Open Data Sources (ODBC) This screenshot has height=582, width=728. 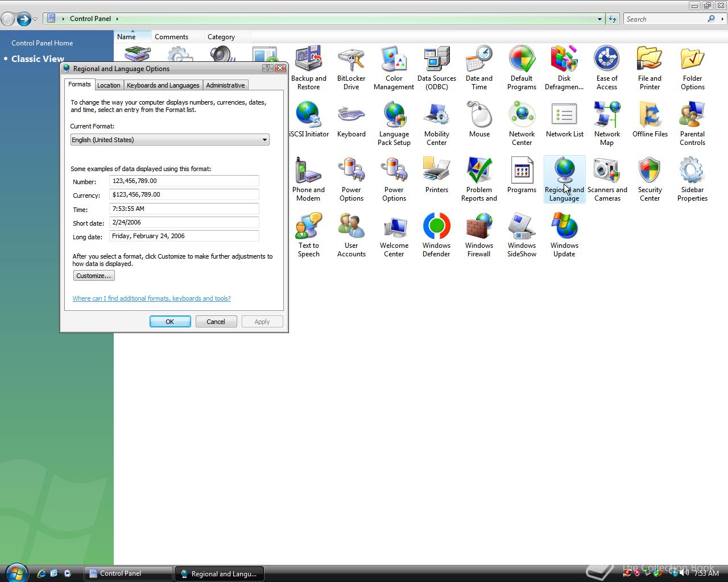pyautogui.click(x=436, y=68)
